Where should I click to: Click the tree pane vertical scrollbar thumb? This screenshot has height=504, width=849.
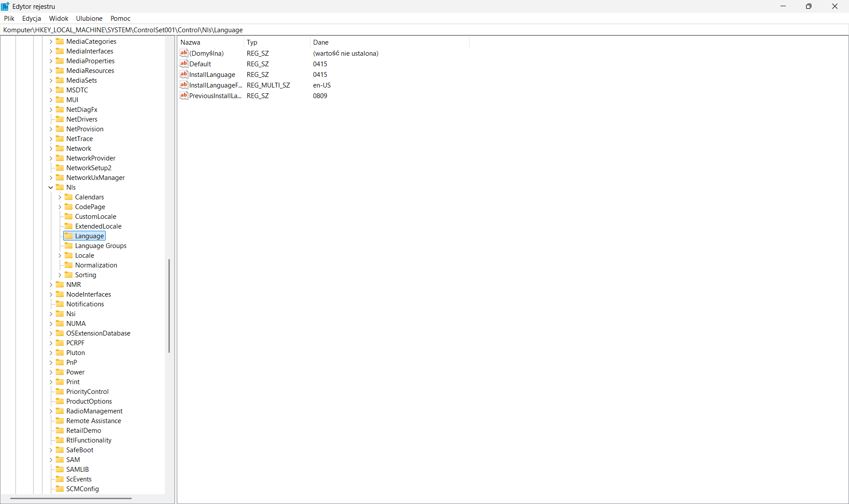(x=169, y=306)
